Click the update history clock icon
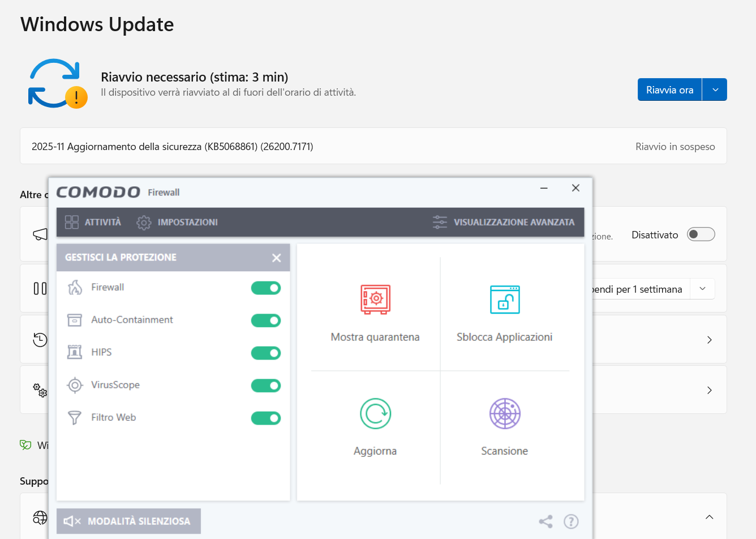The width and height of the screenshot is (756, 539). (x=40, y=340)
